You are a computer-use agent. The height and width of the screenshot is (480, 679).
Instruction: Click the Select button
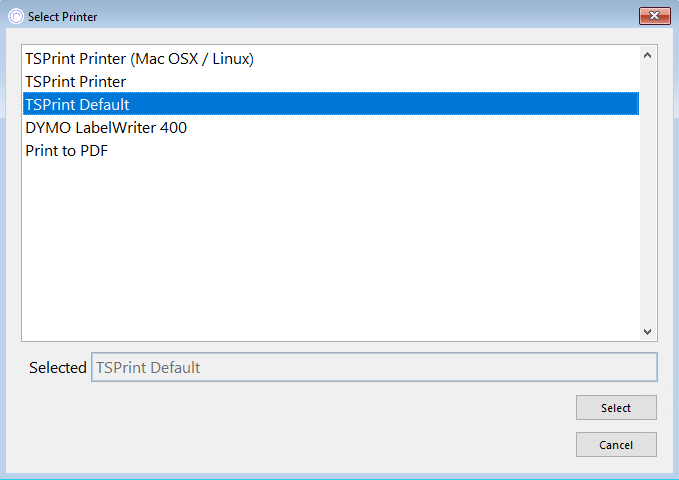coord(616,408)
